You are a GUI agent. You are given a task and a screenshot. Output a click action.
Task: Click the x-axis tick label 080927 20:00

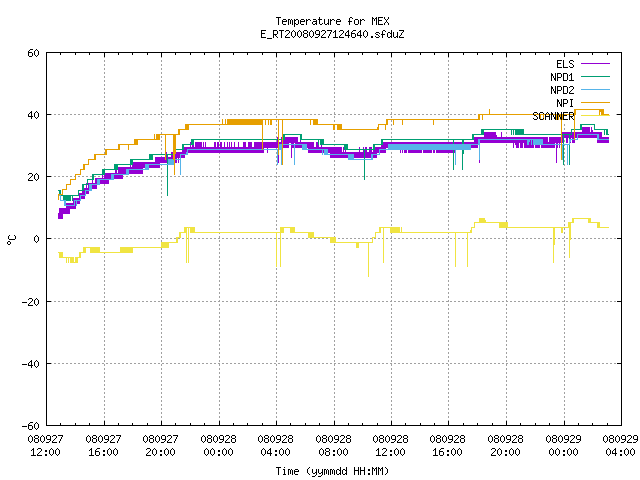[160, 446]
